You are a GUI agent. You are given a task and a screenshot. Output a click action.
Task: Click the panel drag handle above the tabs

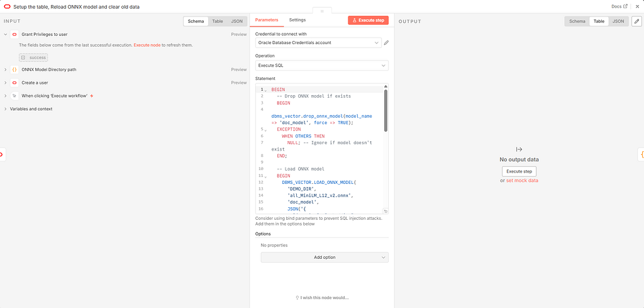pos(322,11)
